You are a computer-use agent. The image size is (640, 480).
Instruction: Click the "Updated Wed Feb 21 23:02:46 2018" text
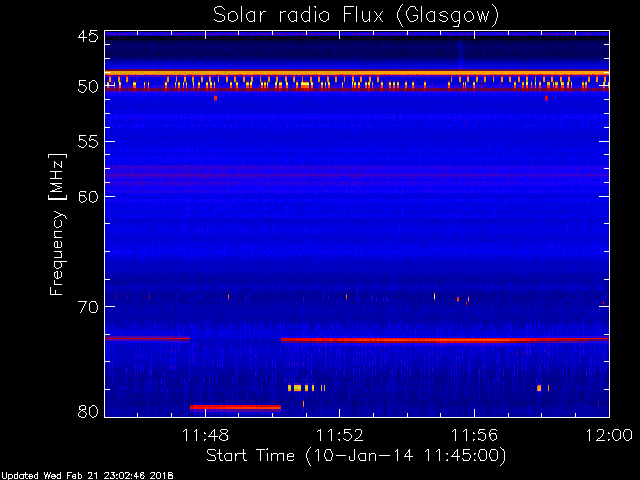[x=87, y=476]
